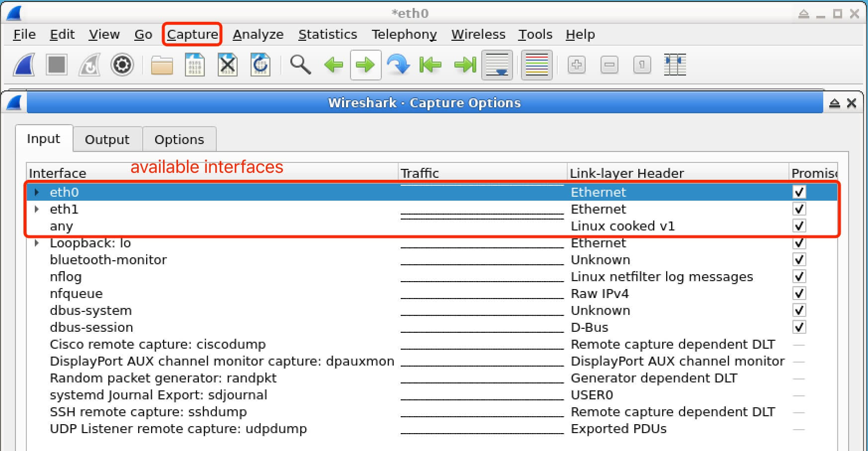Open the capture options gear icon
Viewport: 868px width, 451px height.
pyautogui.click(x=122, y=65)
